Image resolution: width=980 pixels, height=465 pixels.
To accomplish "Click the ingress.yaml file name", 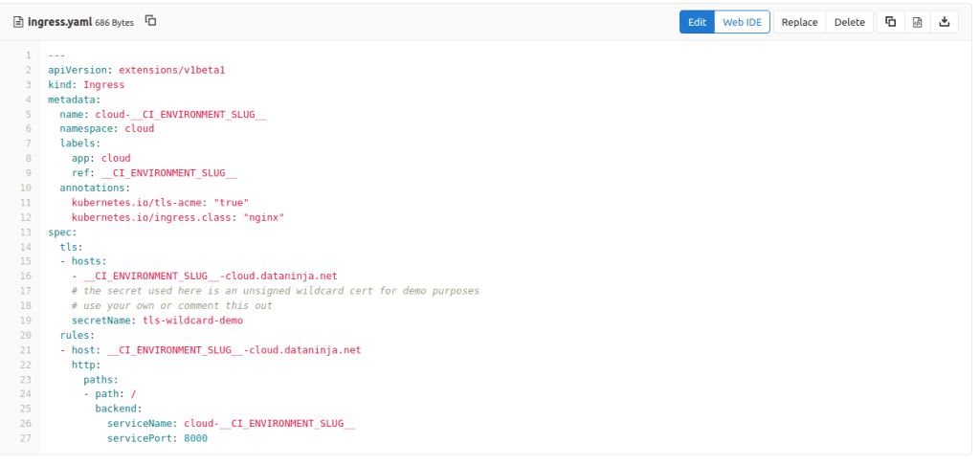I will click(x=58, y=22).
